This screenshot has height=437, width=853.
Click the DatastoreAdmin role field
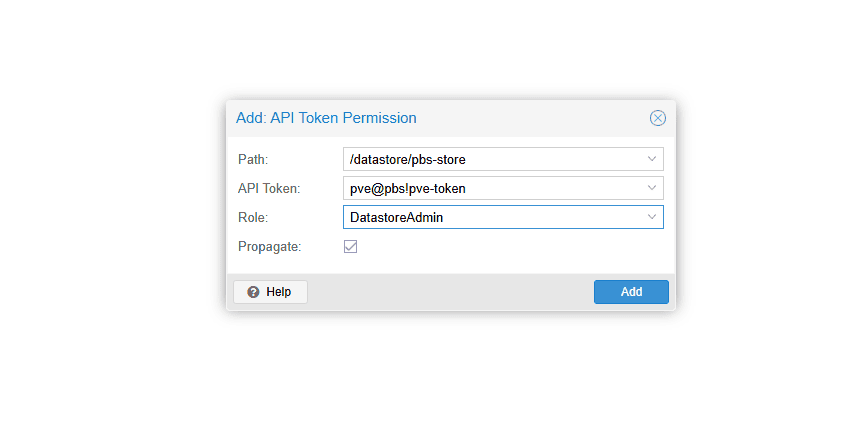[492, 217]
